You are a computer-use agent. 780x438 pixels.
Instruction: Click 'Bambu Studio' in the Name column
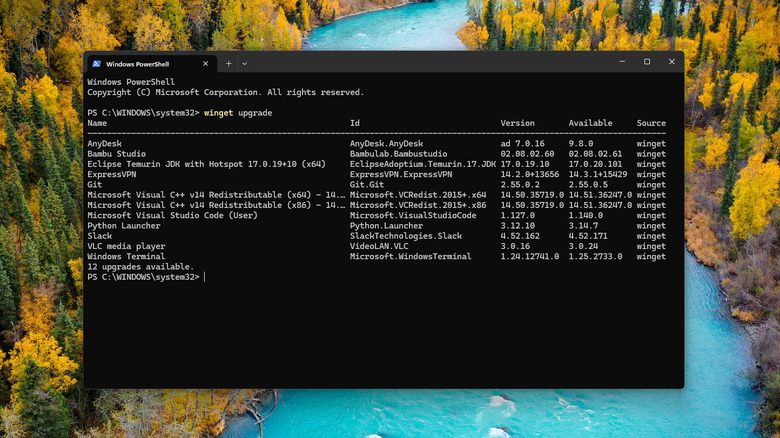pyautogui.click(x=116, y=154)
